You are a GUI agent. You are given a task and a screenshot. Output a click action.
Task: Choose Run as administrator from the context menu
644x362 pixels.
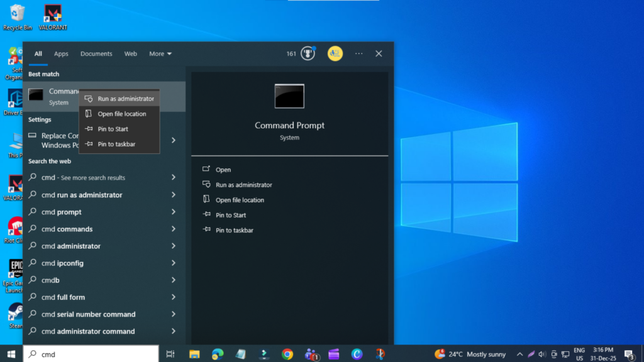coord(119,98)
